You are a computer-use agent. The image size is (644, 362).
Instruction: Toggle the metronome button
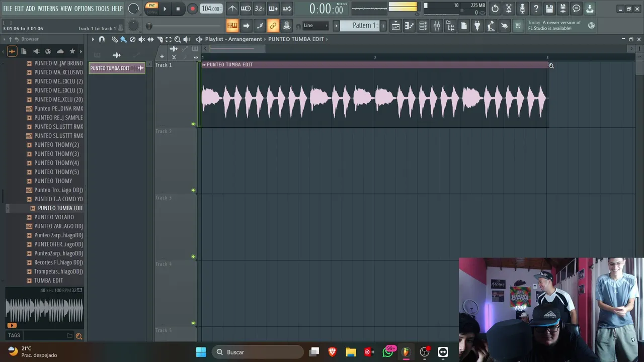click(232, 9)
